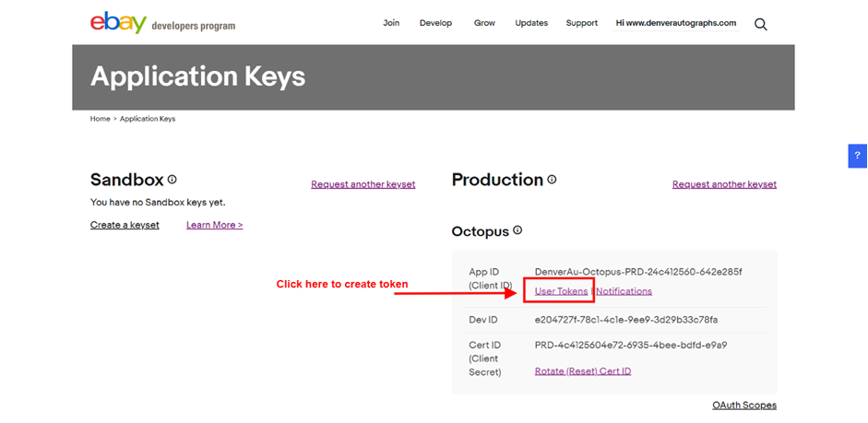Viewport: 868px width, 423px height.
Task: Select the Cert ID value PRD-4c4125604e72
Action: [x=631, y=346]
